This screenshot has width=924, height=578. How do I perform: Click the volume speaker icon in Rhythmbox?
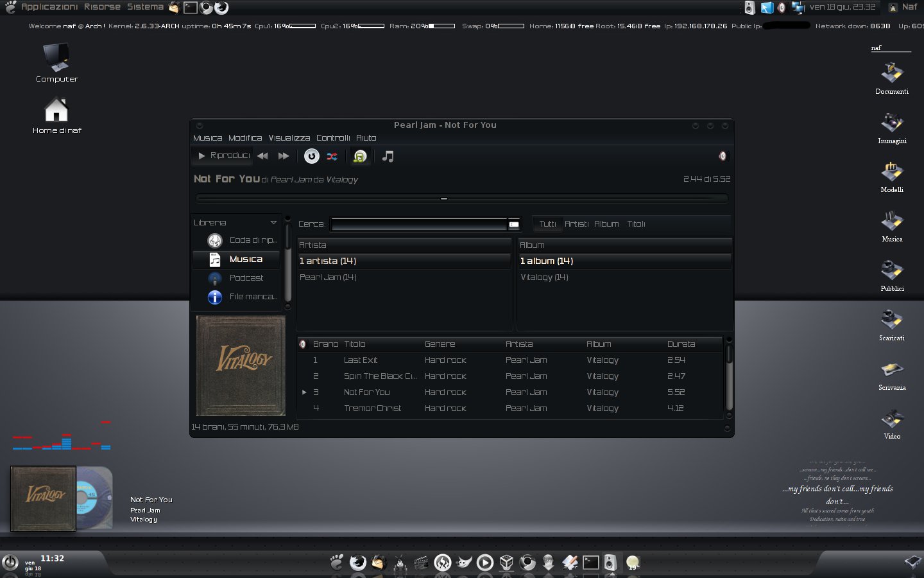coord(723,156)
